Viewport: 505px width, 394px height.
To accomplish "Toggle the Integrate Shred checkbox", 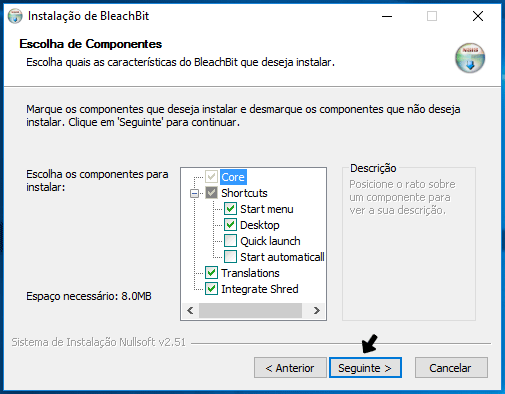I will click(211, 289).
